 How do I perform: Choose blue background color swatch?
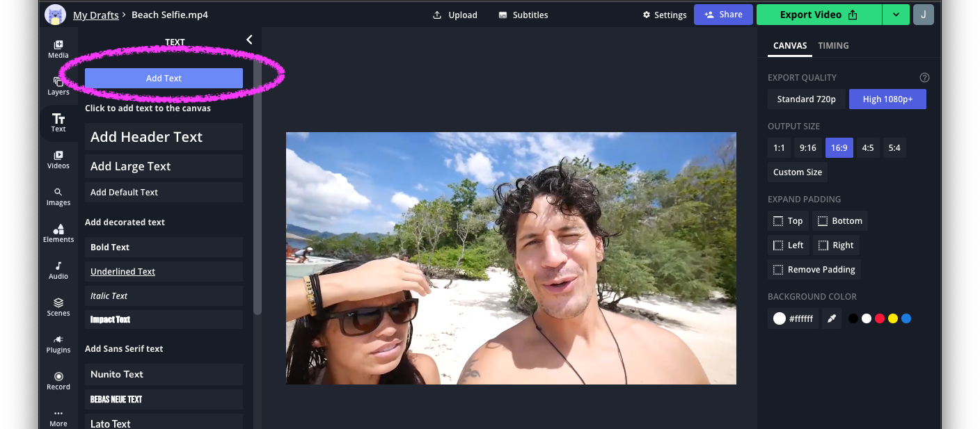(906, 318)
